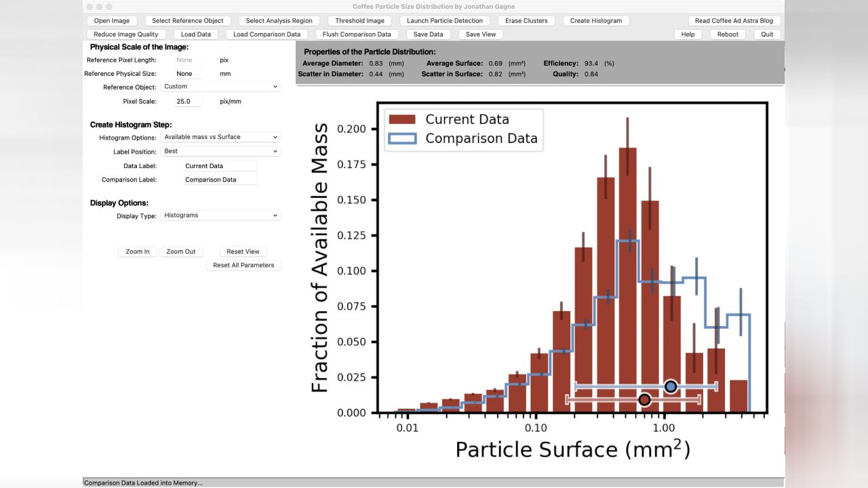The image size is (868, 488).
Task: Click the blue Comparison Data legend swatch
Action: (x=401, y=138)
